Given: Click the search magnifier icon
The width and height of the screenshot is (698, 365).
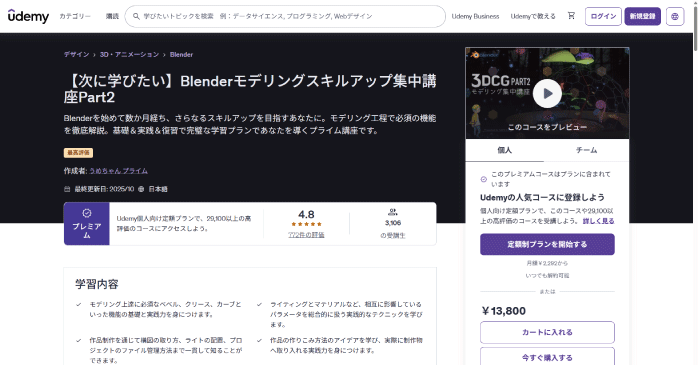Looking at the screenshot, I should (136, 16).
